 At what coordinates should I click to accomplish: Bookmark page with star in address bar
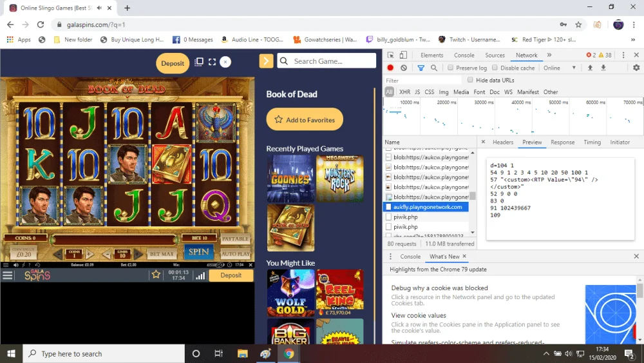578,25
